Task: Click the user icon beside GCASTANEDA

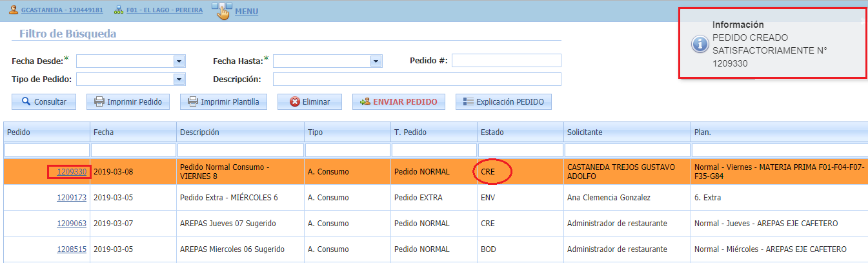Action: click(x=14, y=11)
